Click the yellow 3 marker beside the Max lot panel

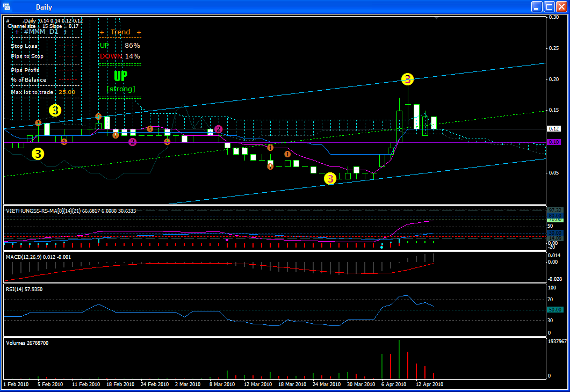click(55, 111)
